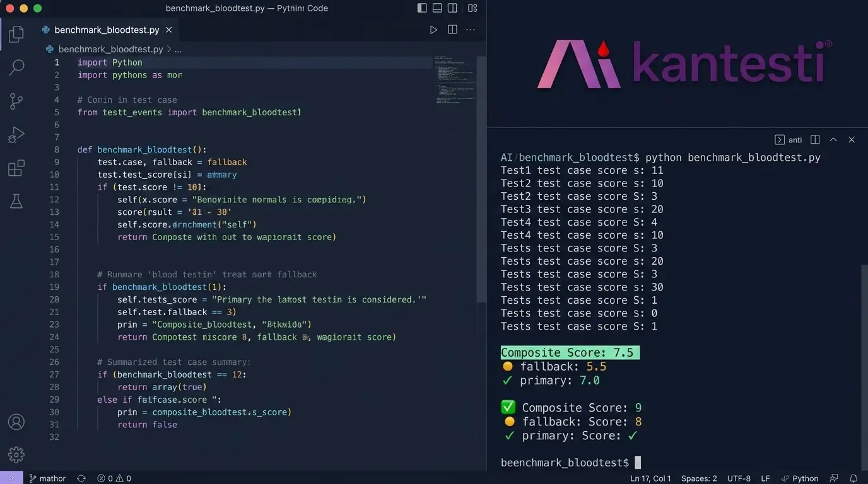This screenshot has width=868, height=484.
Task: Click 'fallback: 5.5' terminal line
Action: 554,367
